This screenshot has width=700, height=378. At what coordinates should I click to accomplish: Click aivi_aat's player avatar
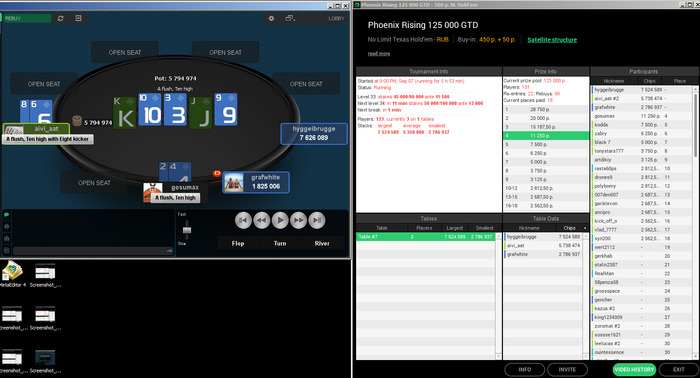click(13, 131)
